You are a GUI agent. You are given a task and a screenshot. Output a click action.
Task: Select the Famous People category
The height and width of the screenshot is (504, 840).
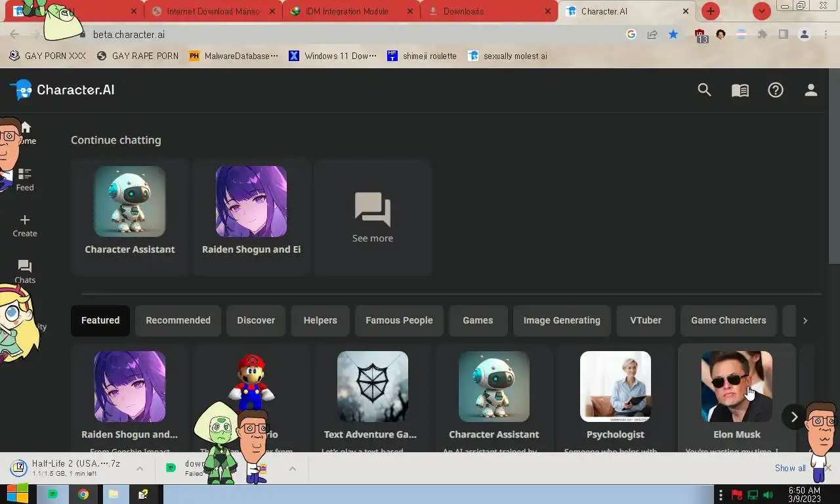tap(399, 320)
